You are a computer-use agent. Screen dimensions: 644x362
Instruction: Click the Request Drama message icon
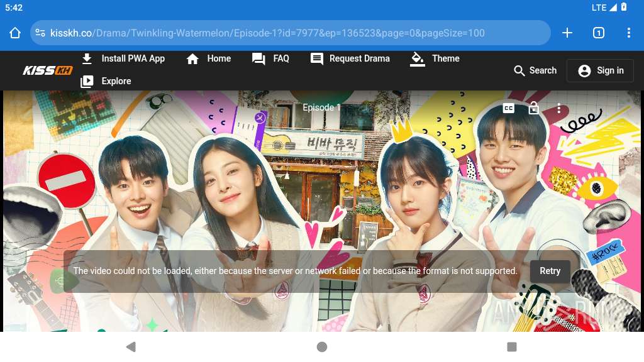click(317, 58)
